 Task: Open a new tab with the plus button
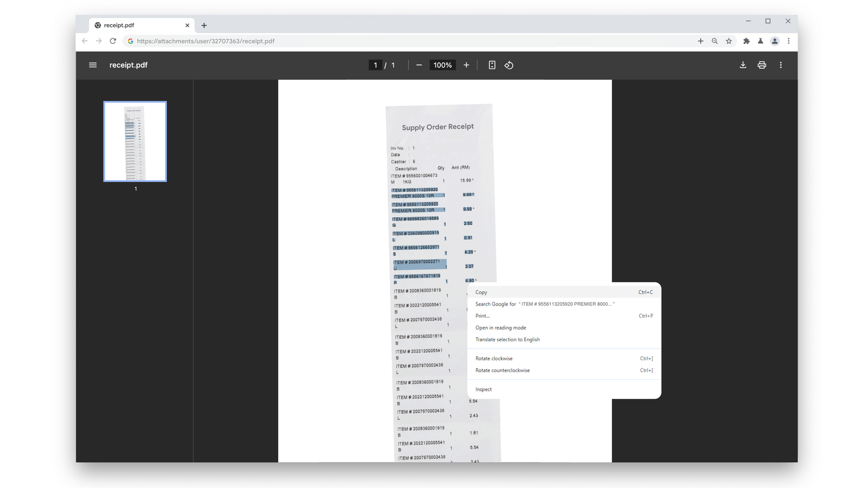tap(204, 25)
